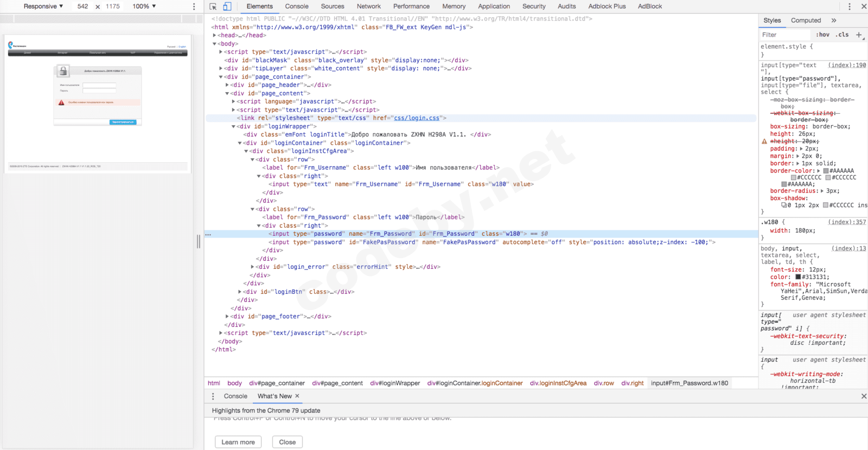This screenshot has width=868, height=450.
Task: Click the blue login button in page preview
Action: coord(123,122)
